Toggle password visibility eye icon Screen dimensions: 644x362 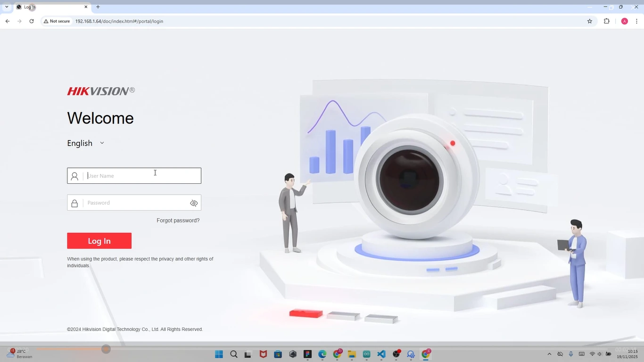194,203
